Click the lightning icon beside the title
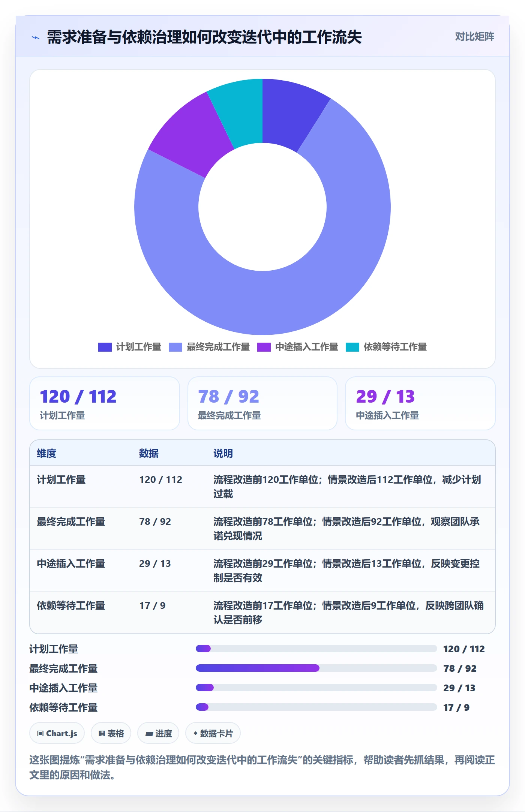The height and width of the screenshot is (812, 525). point(36,37)
